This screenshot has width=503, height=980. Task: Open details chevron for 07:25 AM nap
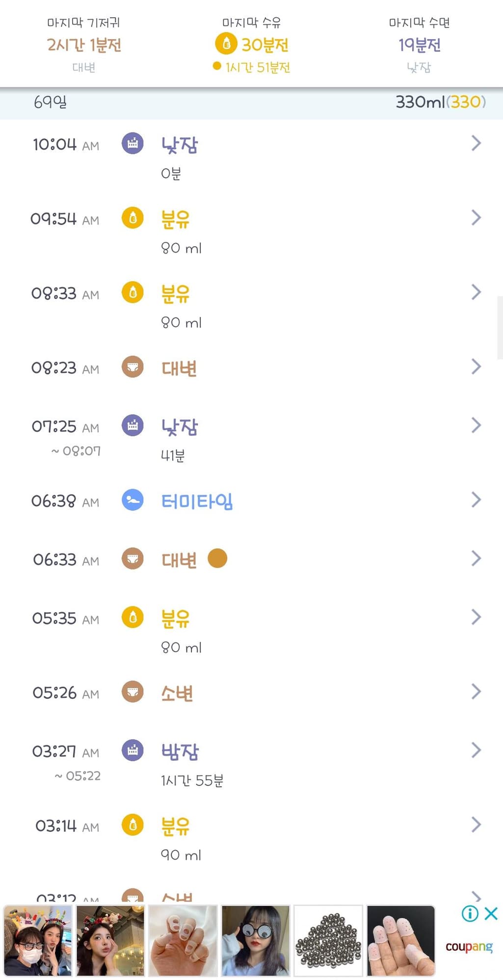[476, 425]
